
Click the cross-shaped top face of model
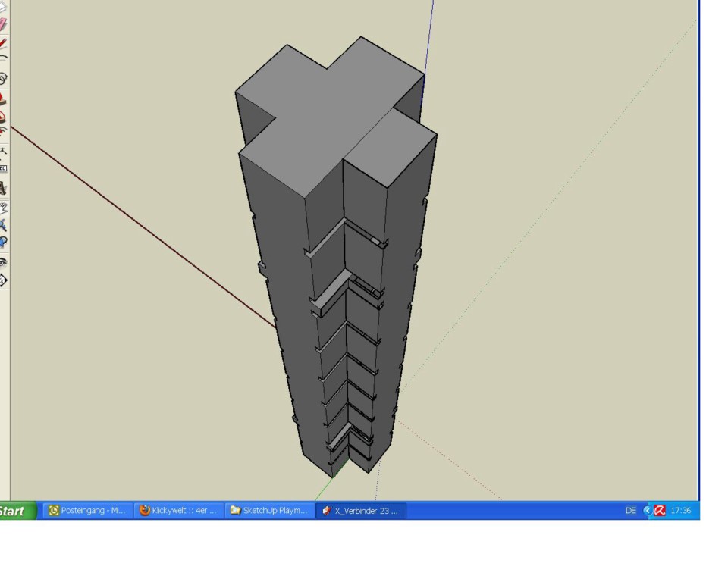pos(326,114)
